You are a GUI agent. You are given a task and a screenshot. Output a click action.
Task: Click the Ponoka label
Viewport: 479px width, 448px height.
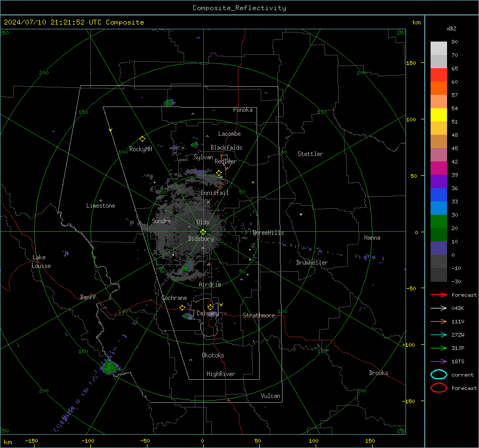[x=243, y=110]
